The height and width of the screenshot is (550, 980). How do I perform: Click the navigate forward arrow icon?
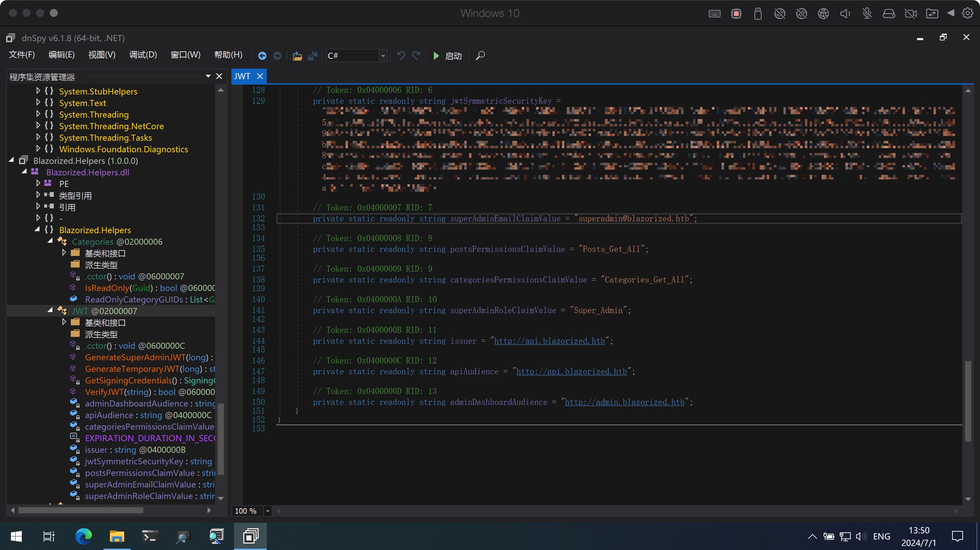277,56
